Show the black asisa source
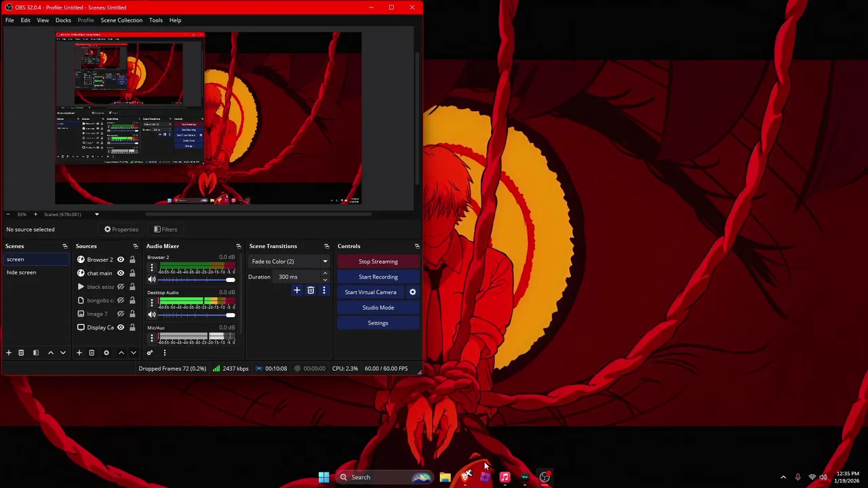The width and height of the screenshot is (868, 488). [x=121, y=287]
